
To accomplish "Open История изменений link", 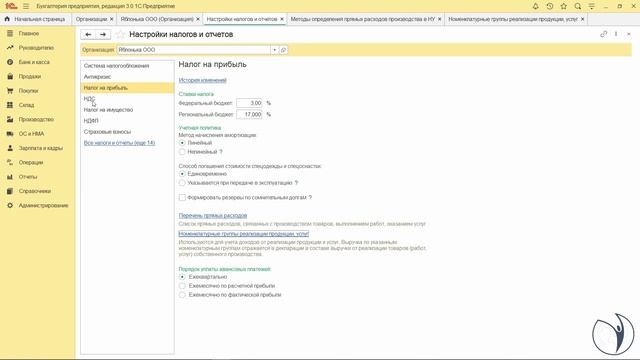I will 202,80.
